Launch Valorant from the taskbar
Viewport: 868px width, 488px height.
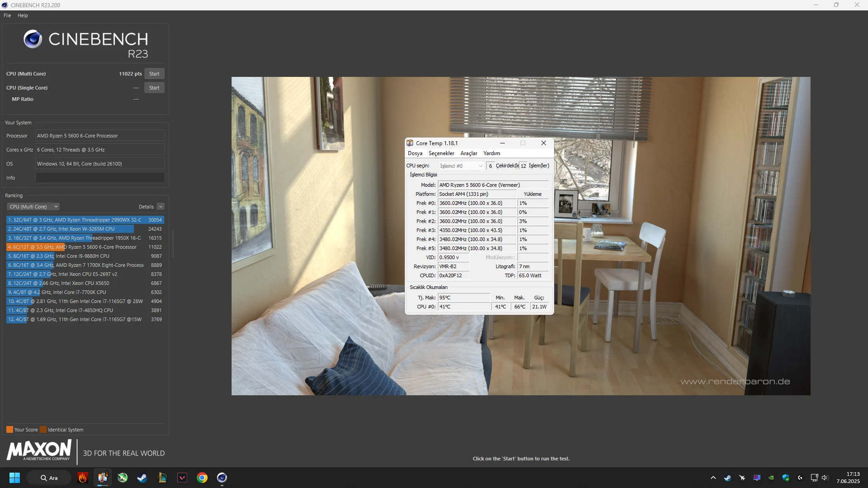pos(182,478)
